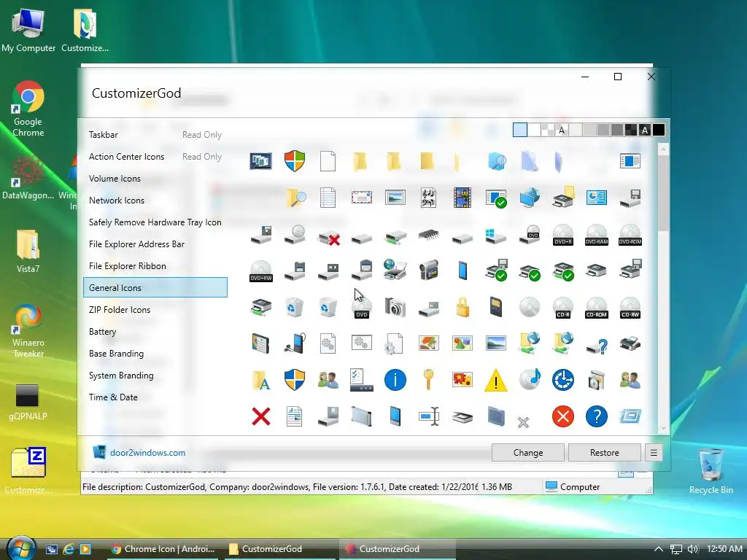Click the Change button
This screenshot has width=747, height=560.
(528, 452)
